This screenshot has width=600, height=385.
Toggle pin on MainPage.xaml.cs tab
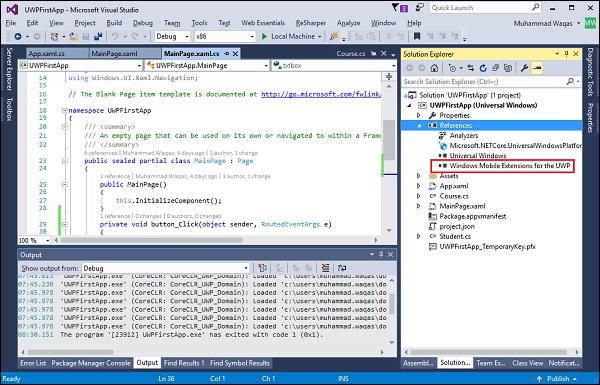click(x=227, y=54)
